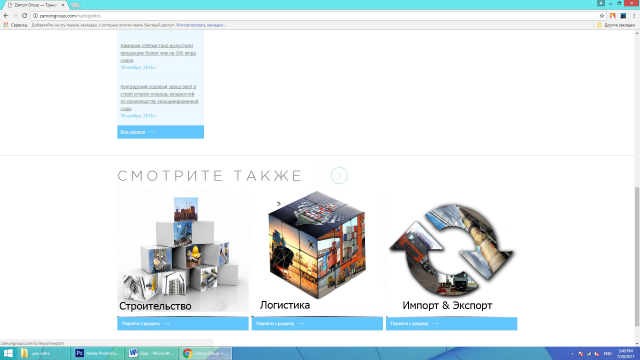
Task: Reload the page with the refresh icon
Action: tap(24, 16)
